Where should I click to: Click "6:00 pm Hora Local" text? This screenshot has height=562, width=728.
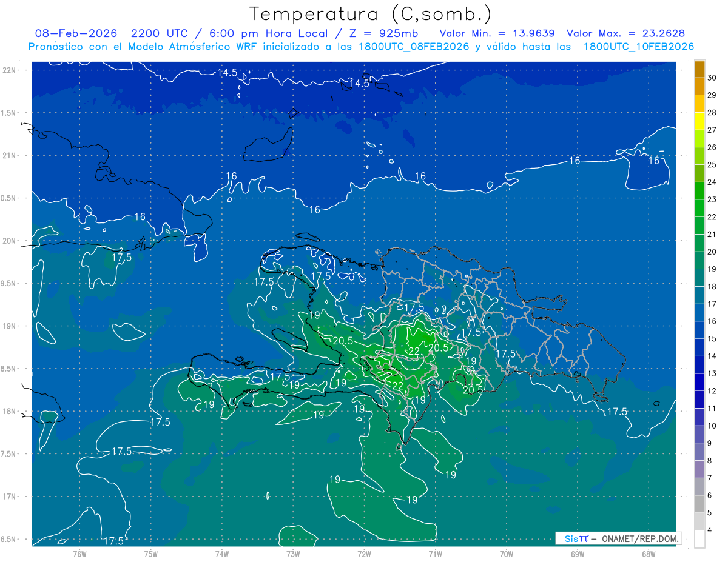tap(269, 33)
